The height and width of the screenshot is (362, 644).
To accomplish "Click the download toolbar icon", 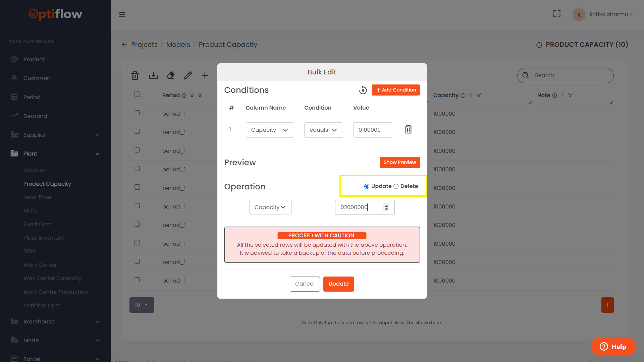I will [153, 75].
